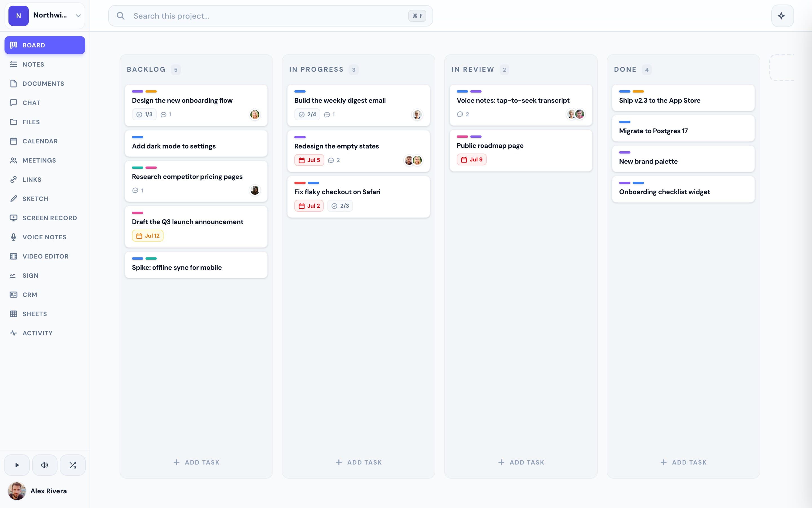The image size is (812, 508).
Task: Click the Voice Notes microphone icon
Action: click(14, 237)
